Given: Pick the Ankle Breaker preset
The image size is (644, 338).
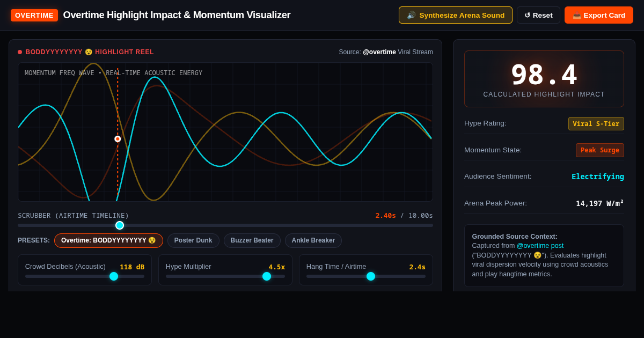Looking at the screenshot, I should 313,240.
